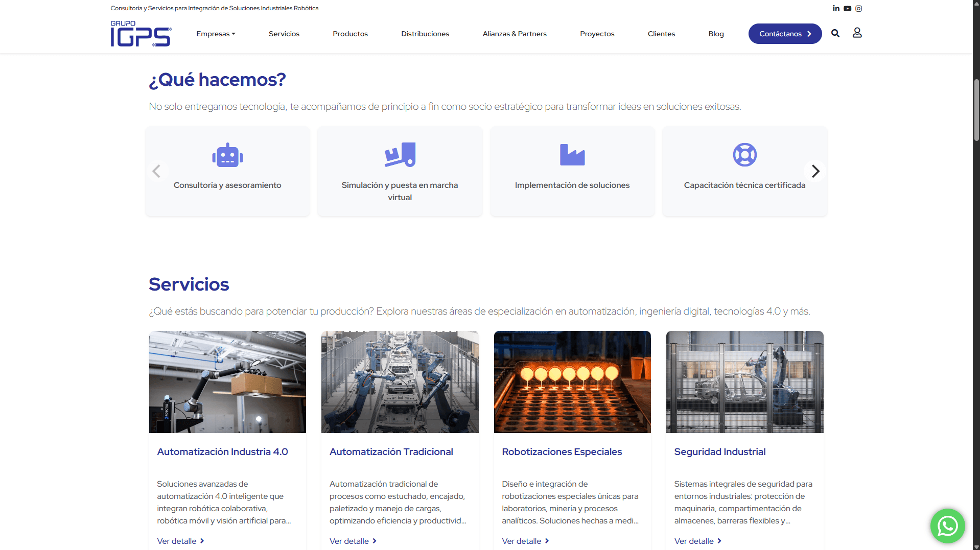Click Automatización Industria 4.0 title link
The image size is (980, 550).
pos(222,451)
